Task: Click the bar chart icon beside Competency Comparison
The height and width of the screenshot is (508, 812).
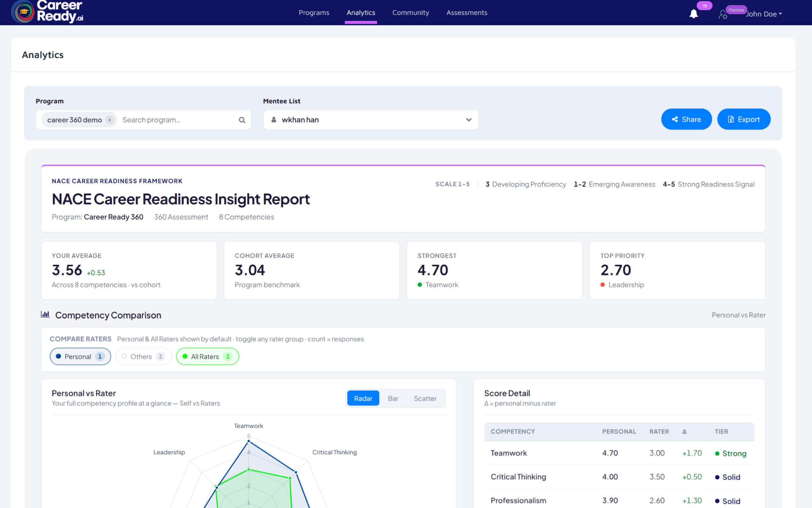Action: (x=45, y=314)
